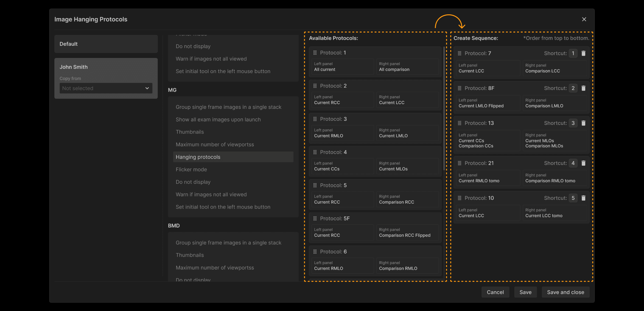Viewport: 644px width, 311px height.
Task: Click the Available Protocols scrollbar
Action: tap(444, 109)
